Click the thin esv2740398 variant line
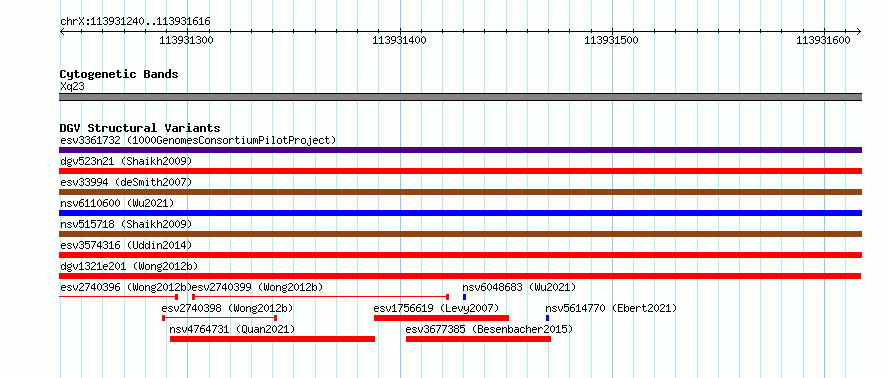The image size is (890, 378). click(x=220, y=318)
